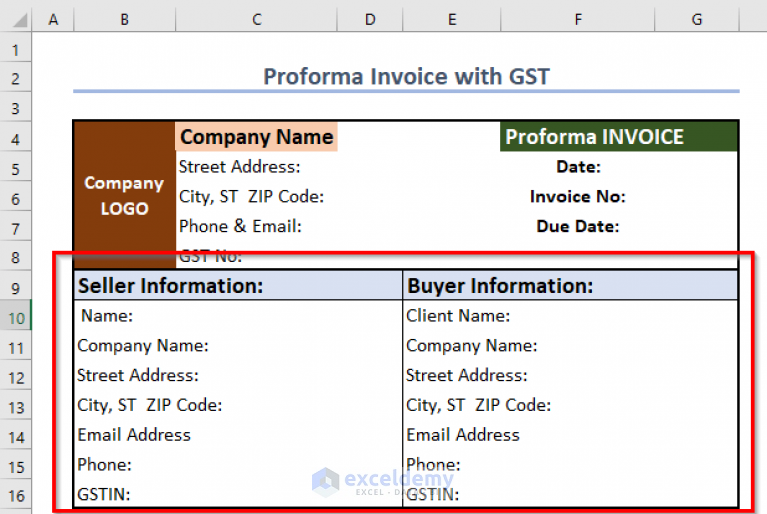767x514 pixels.
Task: Click the seller 'Phone:' cell
Action: click(x=238, y=464)
